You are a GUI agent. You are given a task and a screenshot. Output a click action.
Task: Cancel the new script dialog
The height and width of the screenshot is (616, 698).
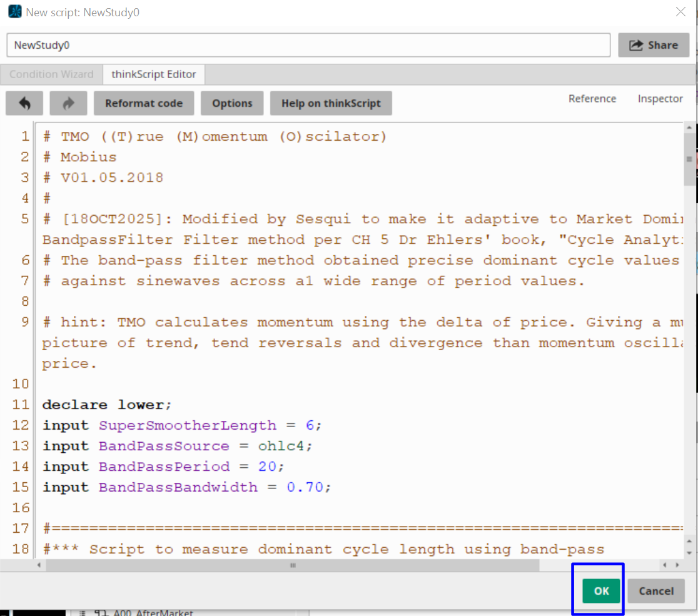pos(656,591)
